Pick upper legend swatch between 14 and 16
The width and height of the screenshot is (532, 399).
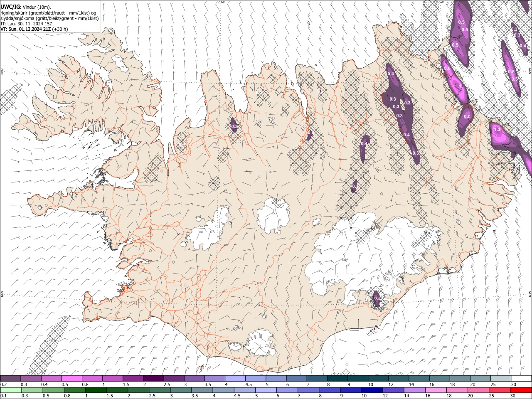click(419, 378)
